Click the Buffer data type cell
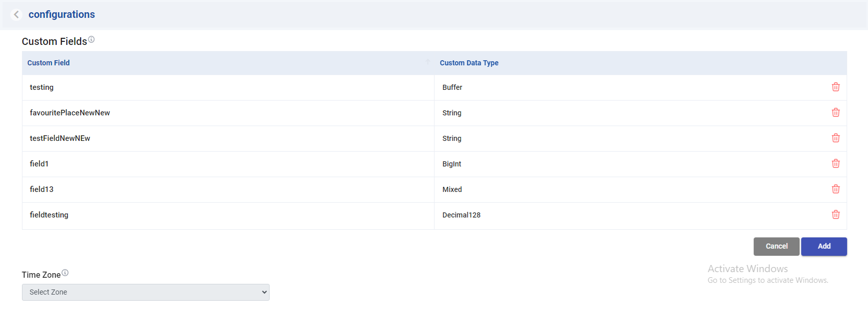 click(452, 87)
